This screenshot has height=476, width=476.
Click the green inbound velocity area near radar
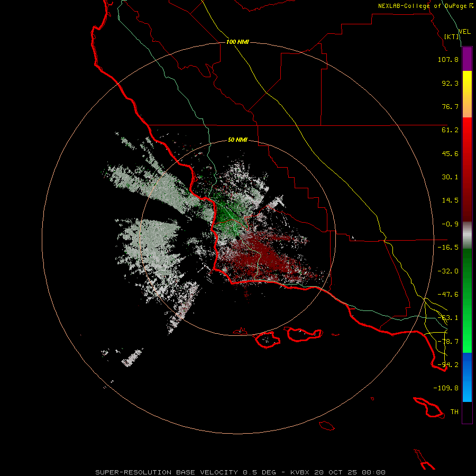click(227, 217)
